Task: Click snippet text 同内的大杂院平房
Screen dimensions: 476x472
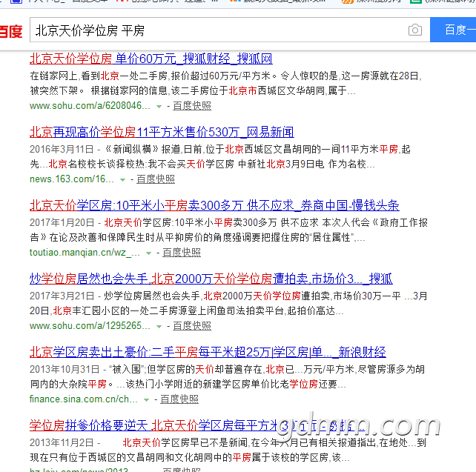Action: tap(68, 384)
